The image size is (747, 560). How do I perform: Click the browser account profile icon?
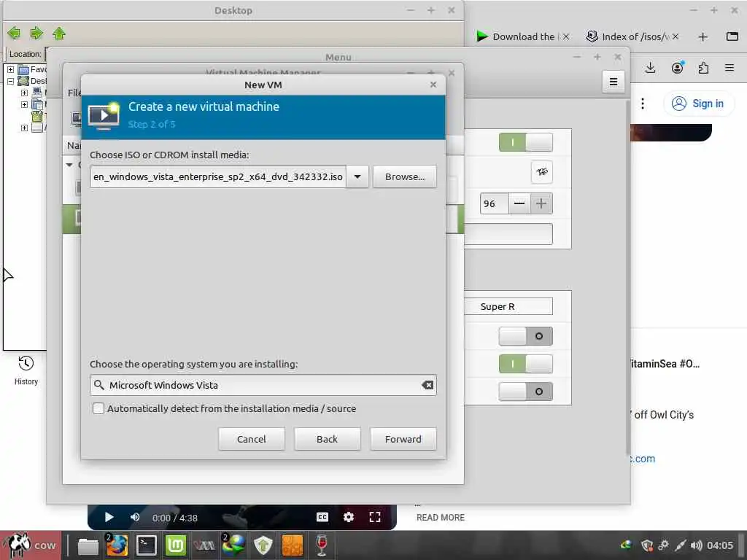(678, 68)
